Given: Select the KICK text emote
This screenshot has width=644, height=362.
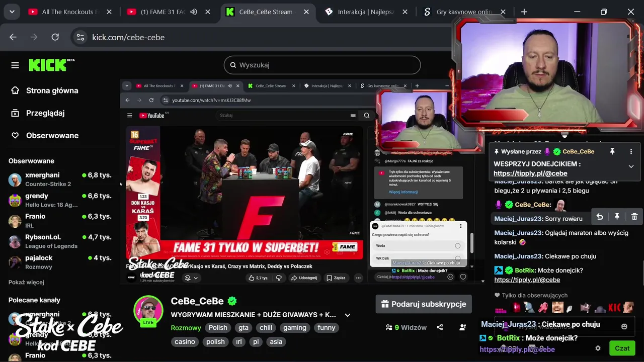Looking at the screenshot, I should click(x=614, y=307).
